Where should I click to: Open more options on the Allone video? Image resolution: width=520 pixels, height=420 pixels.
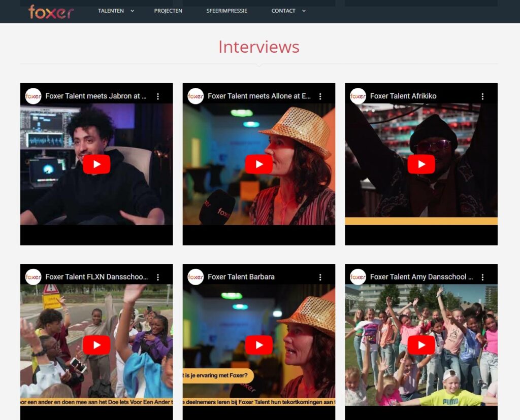320,96
